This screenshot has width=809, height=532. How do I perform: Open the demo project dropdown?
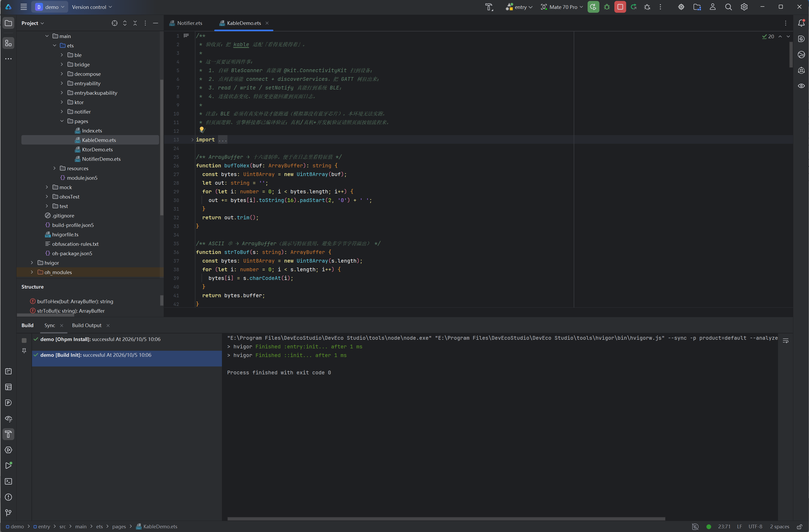(50, 7)
